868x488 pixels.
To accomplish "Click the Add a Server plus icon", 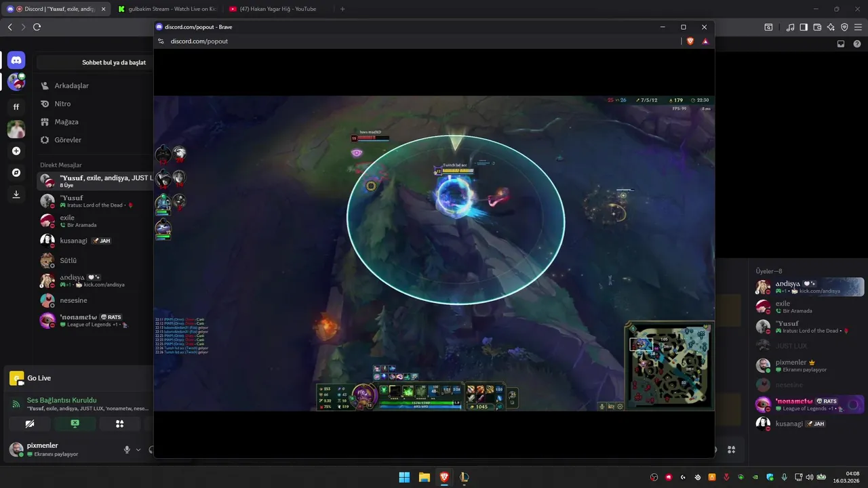I will (16, 151).
